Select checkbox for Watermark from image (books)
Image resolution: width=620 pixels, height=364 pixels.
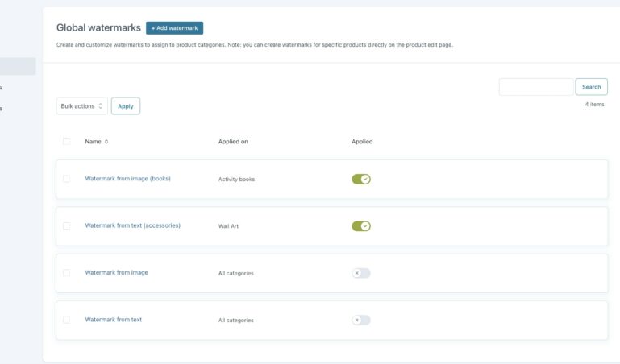[x=66, y=179]
